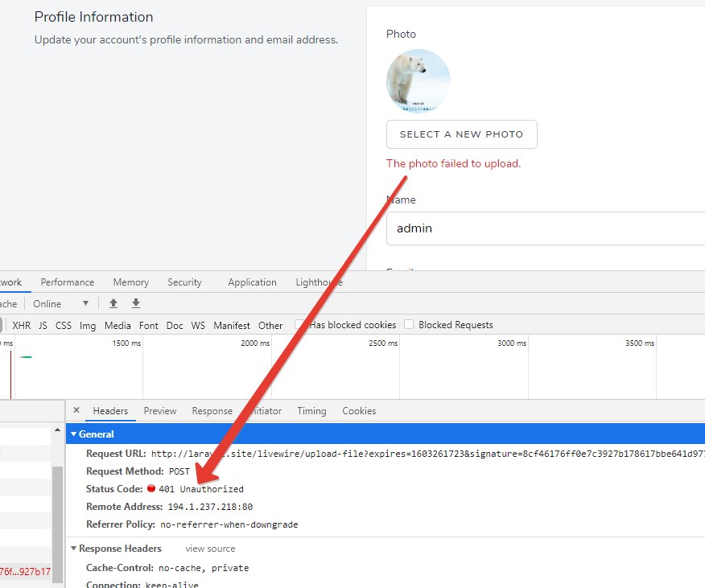Select the Headers tab
Image resolution: width=705 pixels, height=588 pixels.
(x=110, y=411)
